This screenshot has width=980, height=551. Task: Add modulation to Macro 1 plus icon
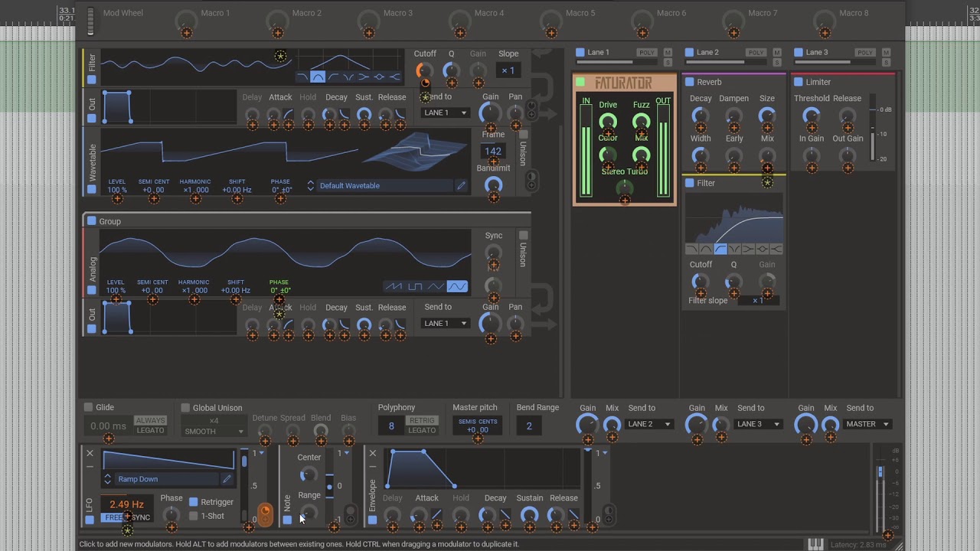click(186, 32)
